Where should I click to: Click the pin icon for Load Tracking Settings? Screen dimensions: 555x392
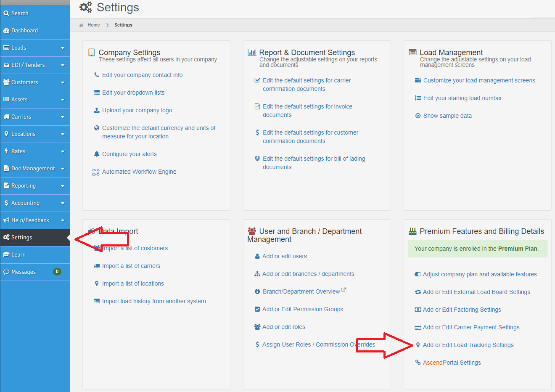tap(418, 345)
